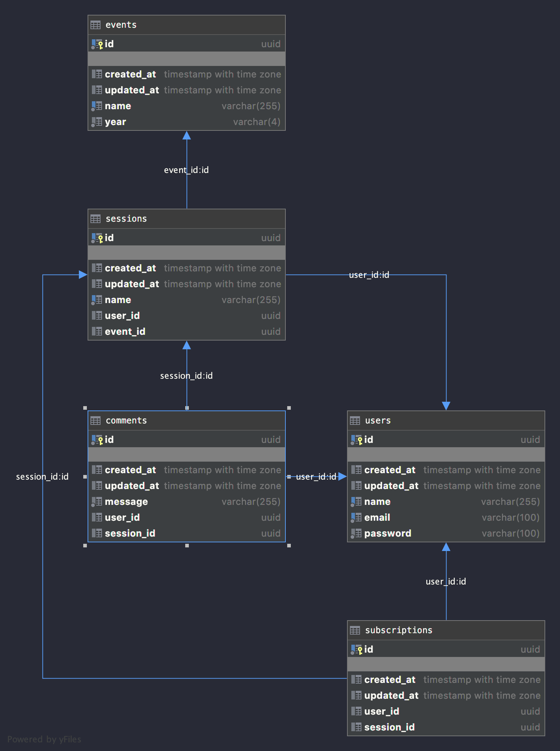Select the sessions table title
This screenshot has width=560, height=751.
click(126, 219)
